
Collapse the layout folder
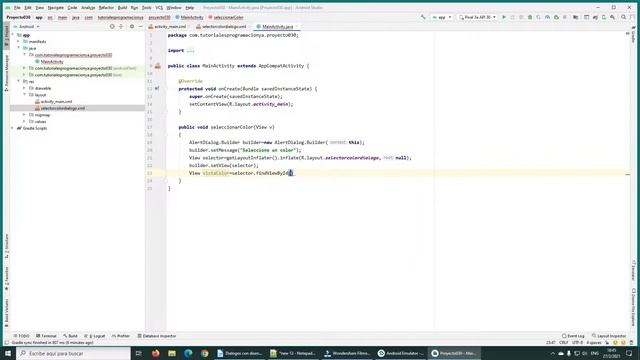24,95
